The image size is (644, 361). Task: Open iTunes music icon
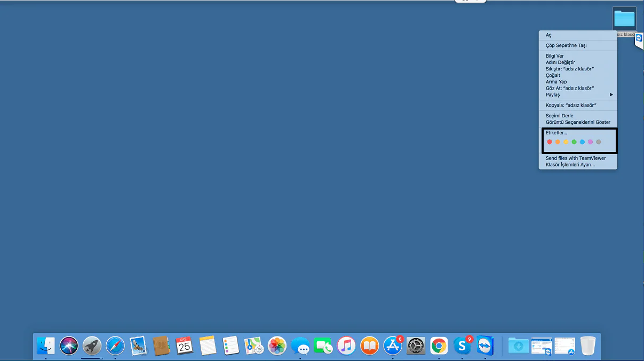346,346
